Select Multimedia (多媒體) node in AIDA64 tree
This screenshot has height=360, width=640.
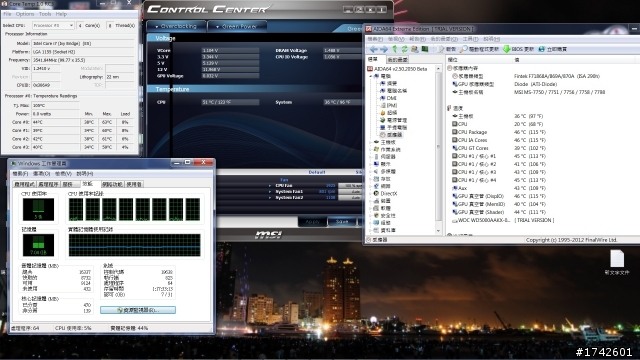tap(384, 171)
